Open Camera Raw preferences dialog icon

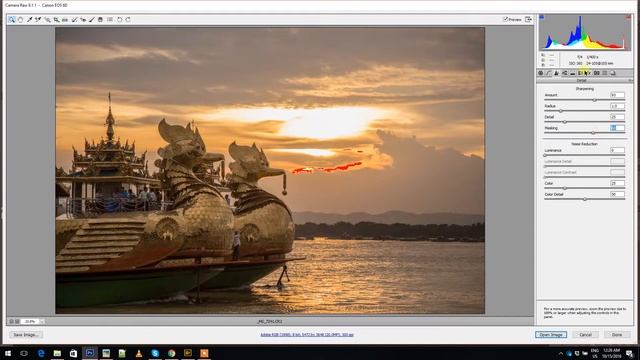pos(110,20)
